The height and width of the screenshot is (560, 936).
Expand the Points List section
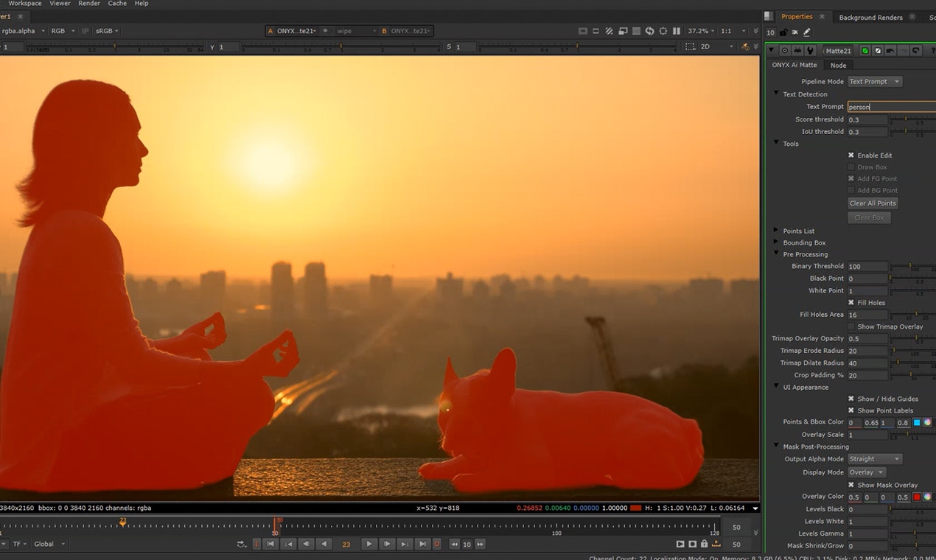(x=775, y=231)
